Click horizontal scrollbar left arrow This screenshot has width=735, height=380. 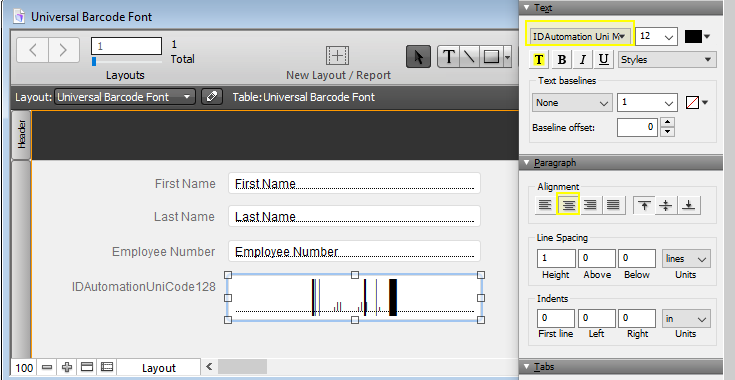(210, 366)
